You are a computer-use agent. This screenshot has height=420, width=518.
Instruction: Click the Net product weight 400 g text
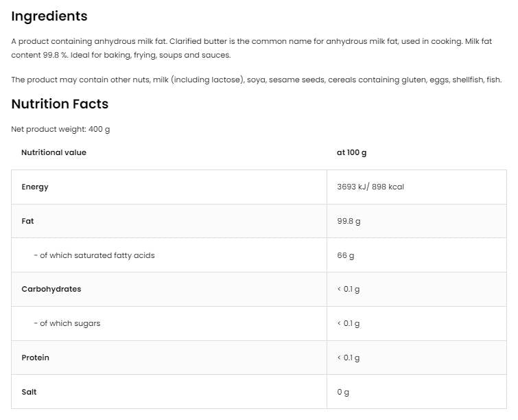point(60,129)
